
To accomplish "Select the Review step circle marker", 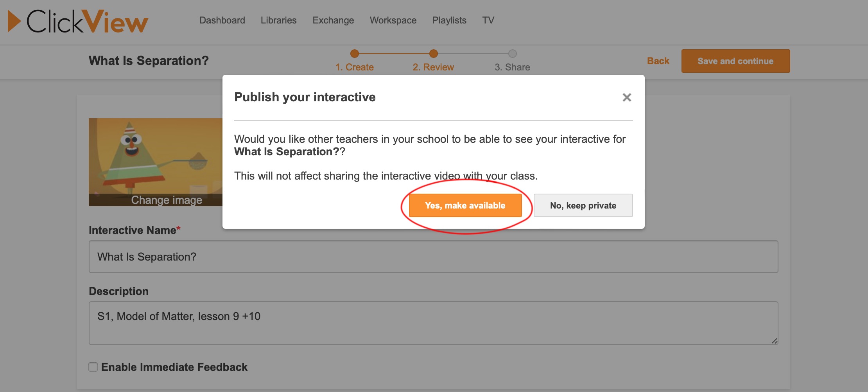I will 433,54.
